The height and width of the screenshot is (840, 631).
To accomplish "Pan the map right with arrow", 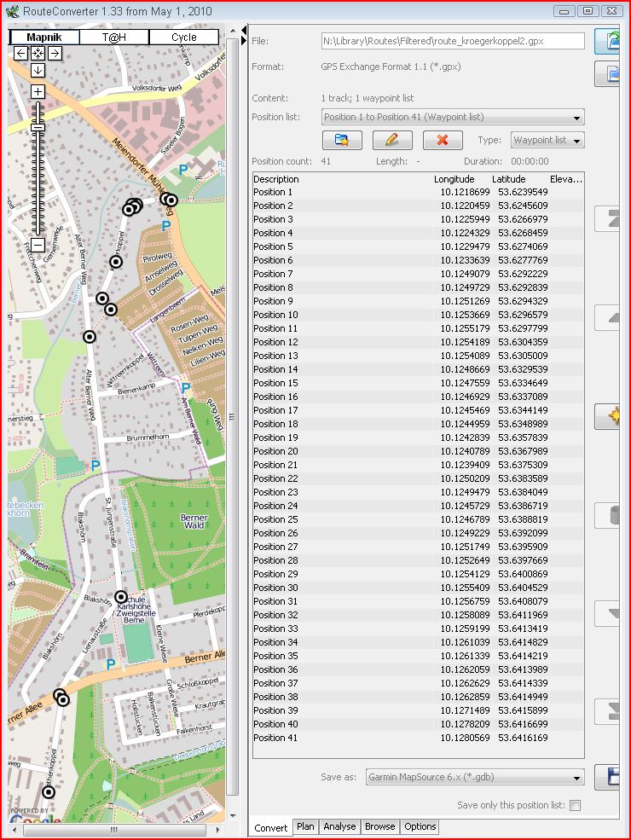I will [x=54, y=54].
